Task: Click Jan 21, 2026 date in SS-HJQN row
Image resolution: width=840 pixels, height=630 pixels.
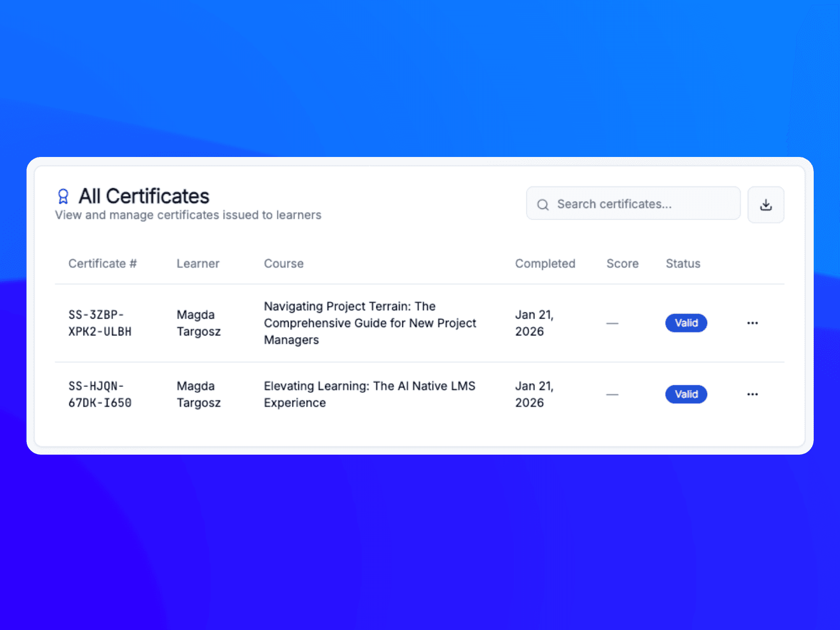Action: 534,394
